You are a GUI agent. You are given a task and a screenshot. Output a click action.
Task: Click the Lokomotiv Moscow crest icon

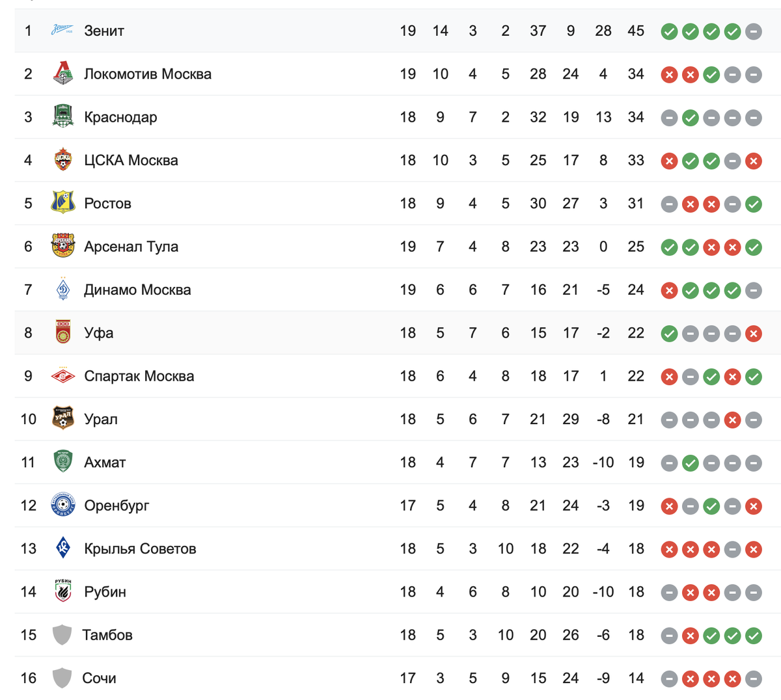click(62, 74)
